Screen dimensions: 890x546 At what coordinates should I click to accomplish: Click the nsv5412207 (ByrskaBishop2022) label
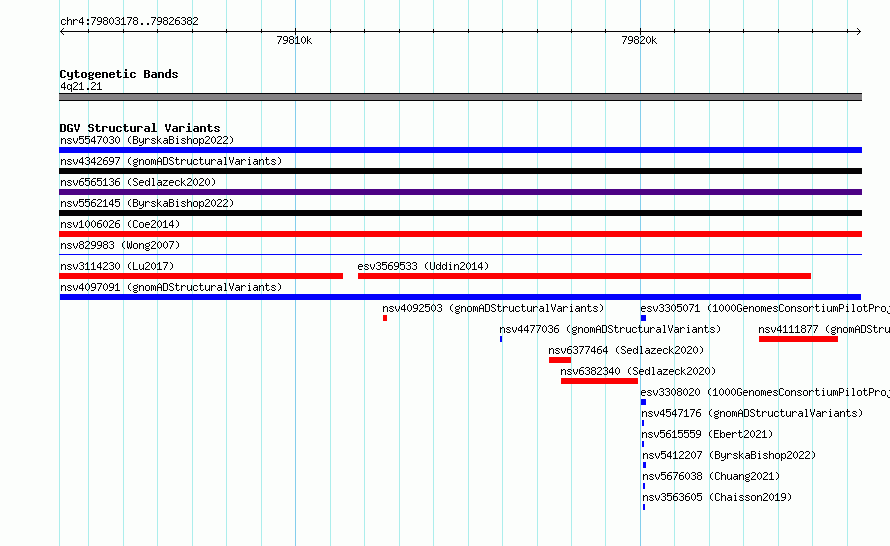[x=729, y=455]
